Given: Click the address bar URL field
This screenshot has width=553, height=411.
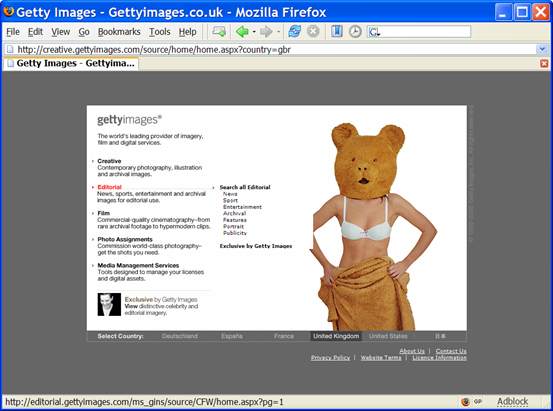Looking at the screenshot, I should [x=275, y=49].
